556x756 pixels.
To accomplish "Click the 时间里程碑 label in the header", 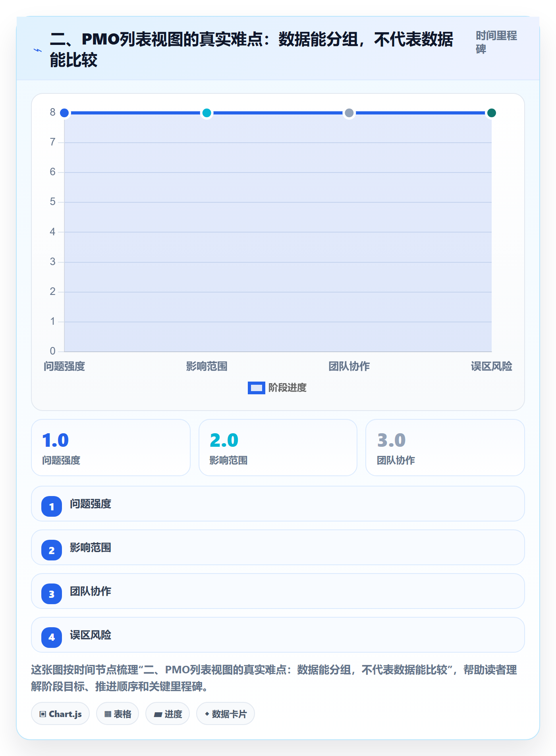I will point(496,42).
